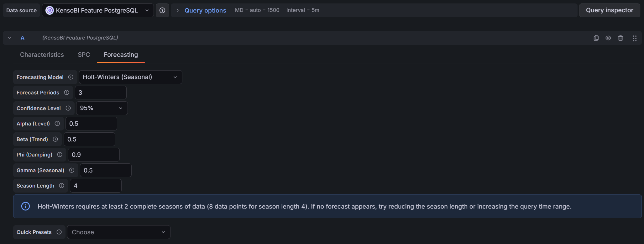644x244 pixels.
Task: Switch to the SPC tab
Action: [84, 55]
